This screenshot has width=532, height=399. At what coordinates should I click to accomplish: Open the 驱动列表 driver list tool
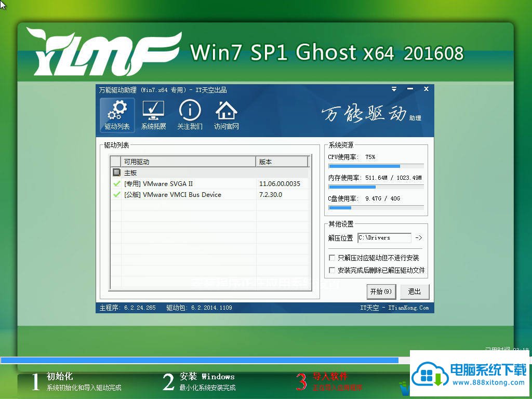[117, 115]
